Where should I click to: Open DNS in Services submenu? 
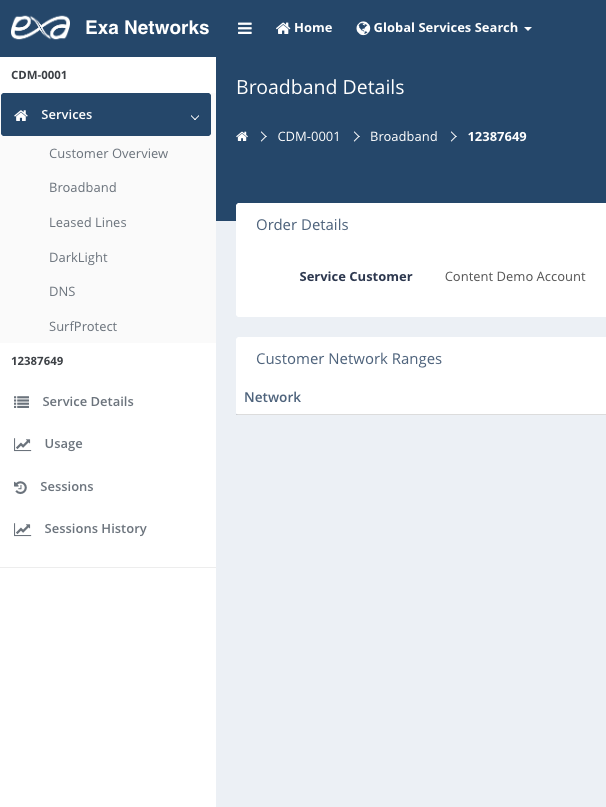click(x=62, y=292)
